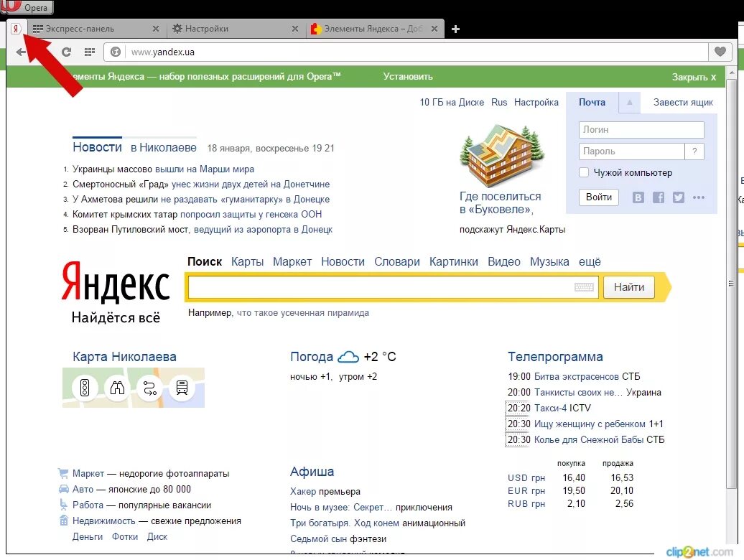The height and width of the screenshot is (560, 744).
Task: Log in with VKontakte icon
Action: [638, 197]
